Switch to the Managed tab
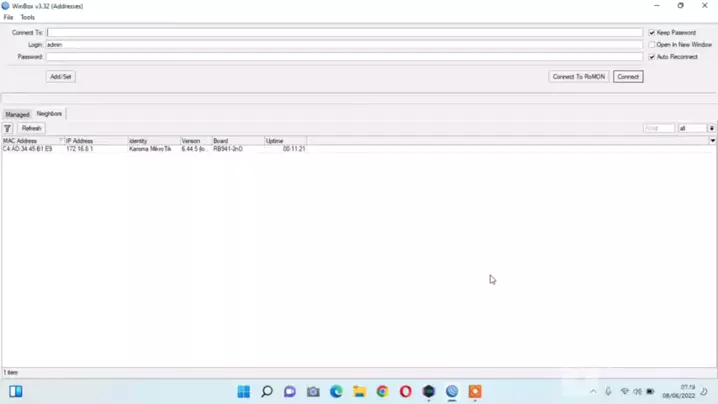Viewport: 718px width, 404px height. pyautogui.click(x=17, y=114)
